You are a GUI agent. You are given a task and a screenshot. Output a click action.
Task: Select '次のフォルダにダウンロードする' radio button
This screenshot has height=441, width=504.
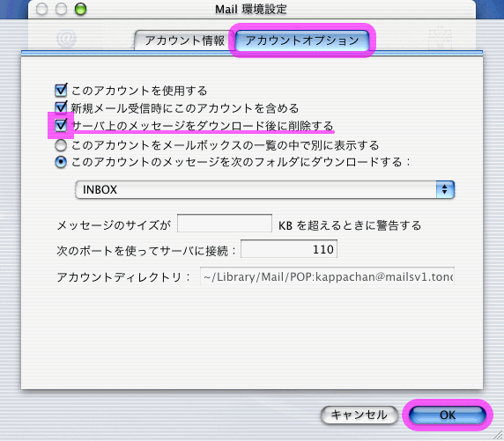(61, 162)
